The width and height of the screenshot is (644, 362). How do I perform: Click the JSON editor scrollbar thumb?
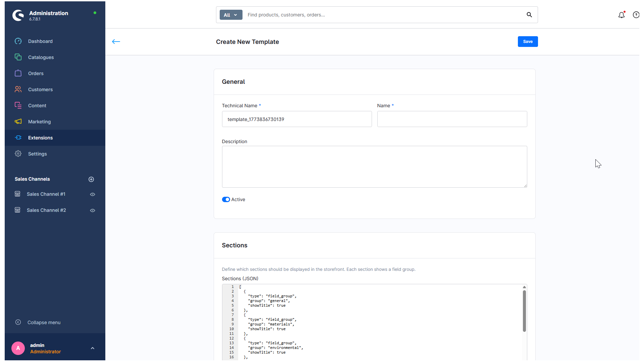point(524,311)
